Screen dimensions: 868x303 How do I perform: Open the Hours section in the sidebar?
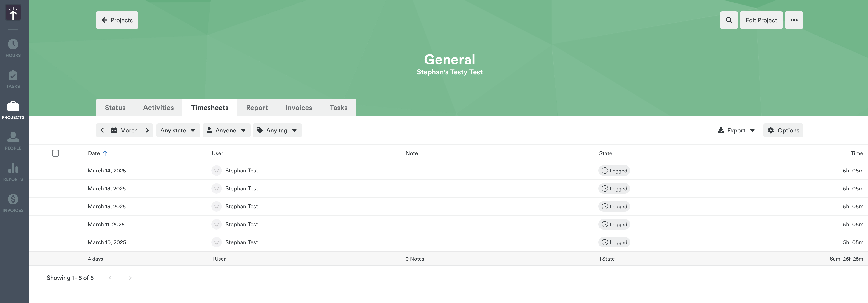13,47
